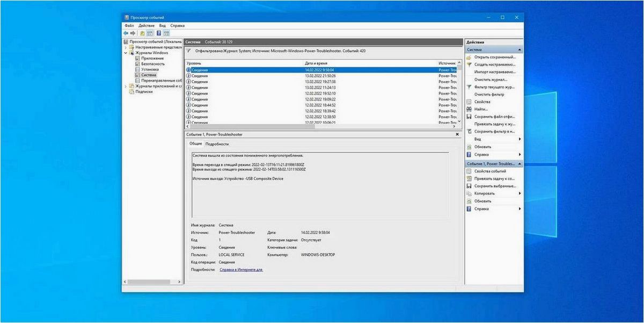Viewport: 644px width, 323px height.
Task: Click the folder icon next to Открыть сохраненный
Action: pos(469,57)
